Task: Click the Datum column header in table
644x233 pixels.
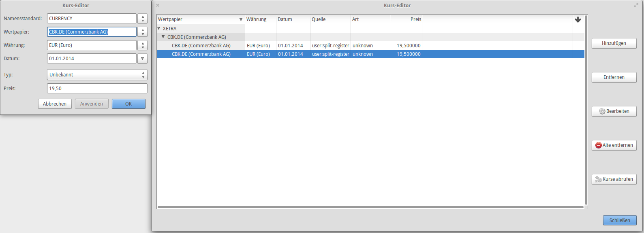Action: click(293, 19)
